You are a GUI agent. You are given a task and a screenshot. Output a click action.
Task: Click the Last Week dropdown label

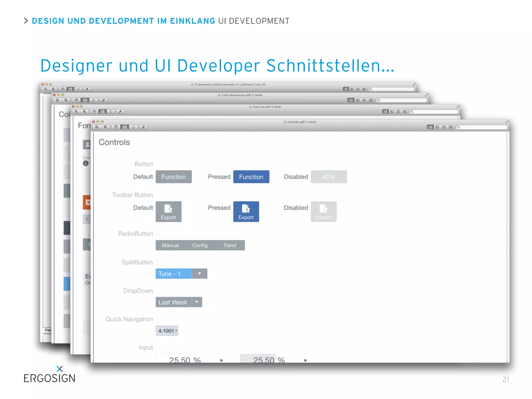point(174,302)
